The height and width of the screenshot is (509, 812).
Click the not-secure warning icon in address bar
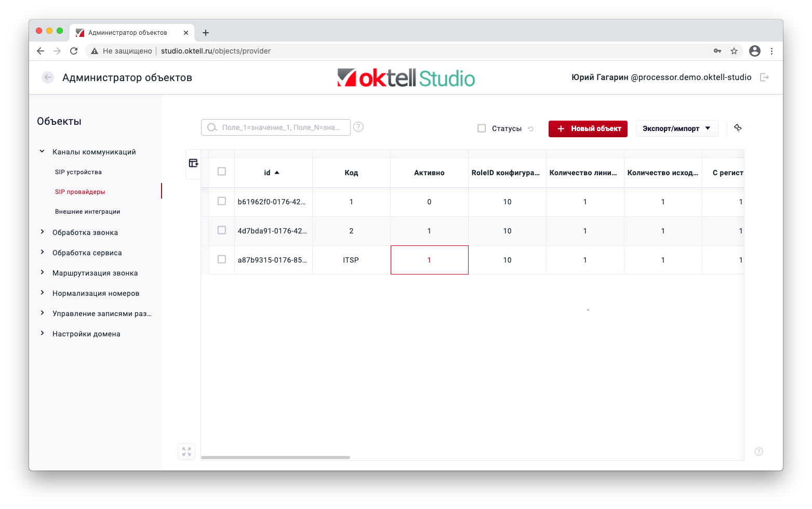point(95,51)
